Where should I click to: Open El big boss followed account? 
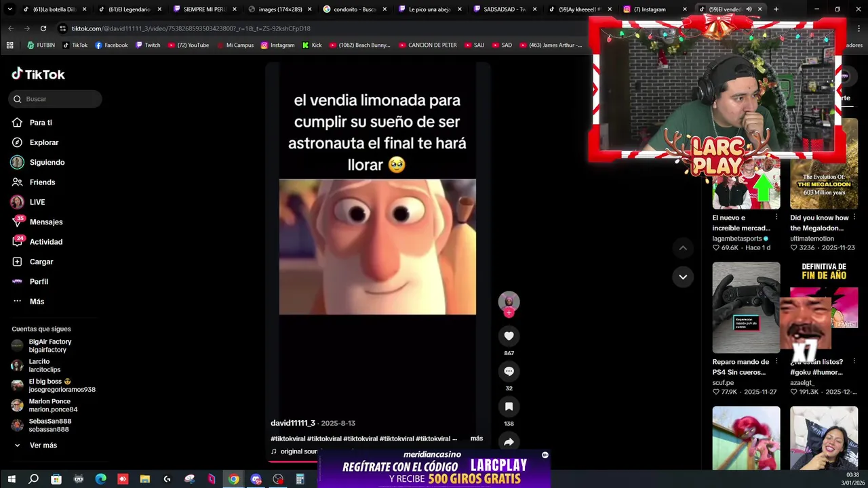pos(54,386)
